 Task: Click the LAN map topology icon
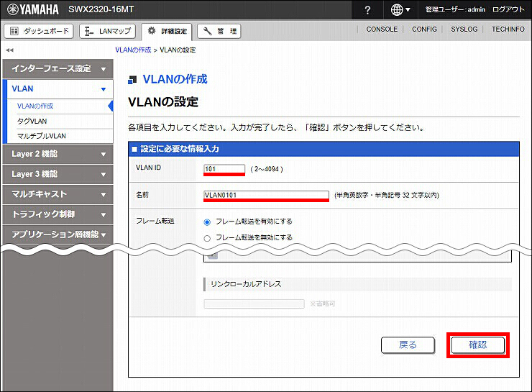point(89,31)
